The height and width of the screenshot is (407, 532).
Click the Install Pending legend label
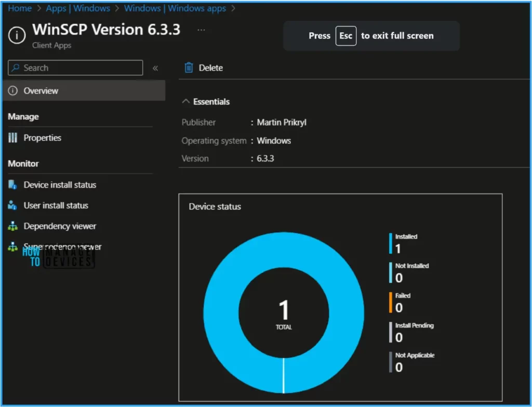point(414,325)
